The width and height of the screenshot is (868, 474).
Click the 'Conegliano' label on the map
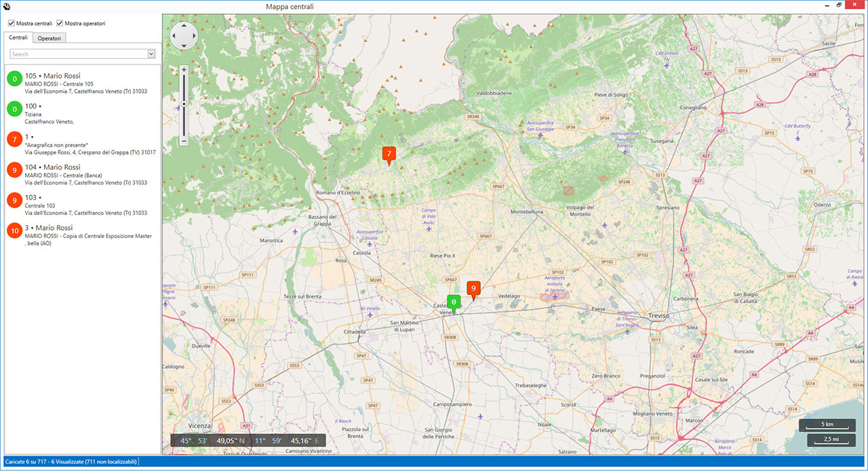[x=693, y=107]
